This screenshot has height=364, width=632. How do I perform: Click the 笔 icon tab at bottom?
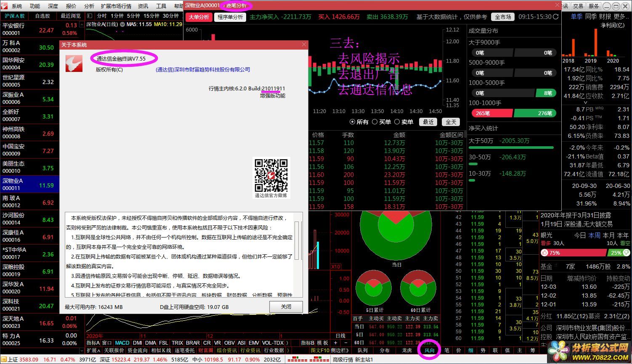coord(447,350)
